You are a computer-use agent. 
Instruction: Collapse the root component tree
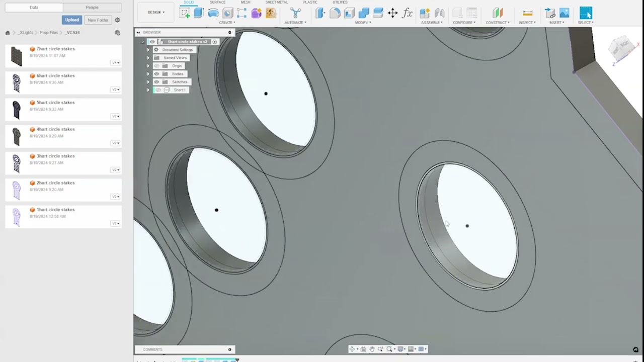click(x=142, y=42)
